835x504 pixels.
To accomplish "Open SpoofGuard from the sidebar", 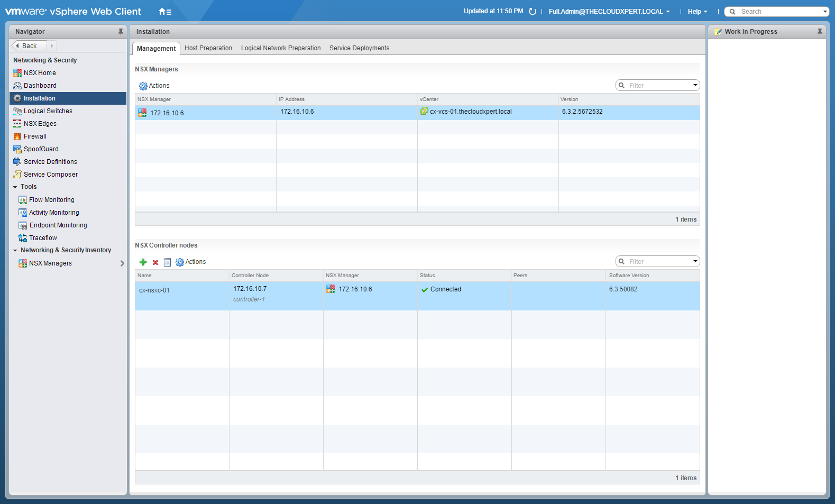I will [41, 149].
